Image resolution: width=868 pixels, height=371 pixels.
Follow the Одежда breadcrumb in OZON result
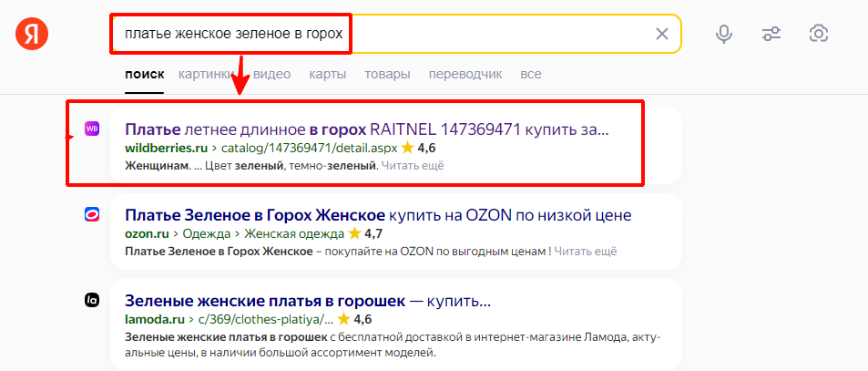tap(207, 233)
